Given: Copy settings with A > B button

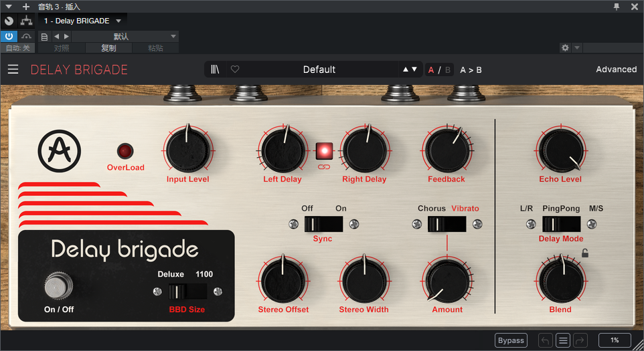Looking at the screenshot, I should coord(471,70).
